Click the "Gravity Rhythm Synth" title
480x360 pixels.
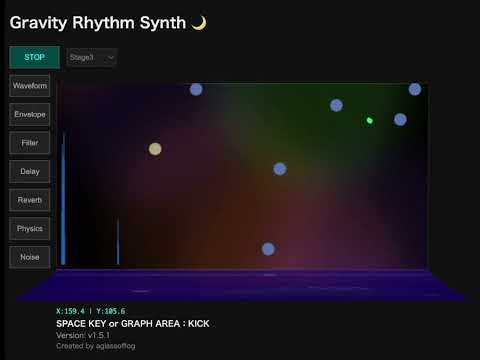point(98,23)
